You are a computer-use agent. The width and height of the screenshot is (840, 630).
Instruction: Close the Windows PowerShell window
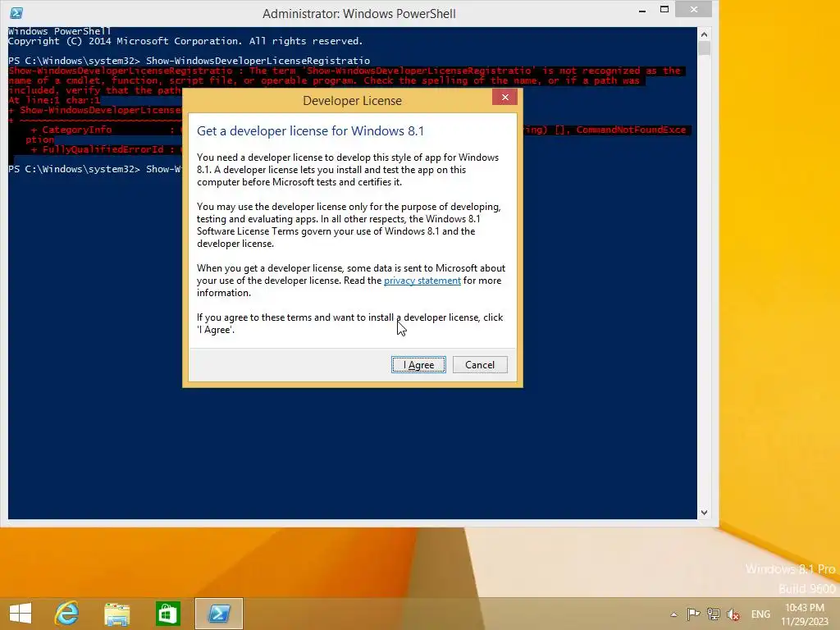(694, 10)
